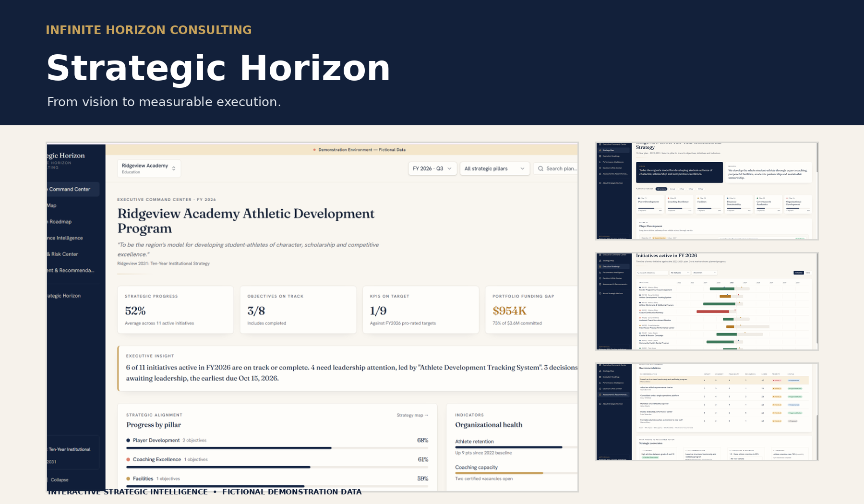Click the Strategic Progress 52% card
The height and width of the screenshot is (504, 864).
[x=176, y=310]
